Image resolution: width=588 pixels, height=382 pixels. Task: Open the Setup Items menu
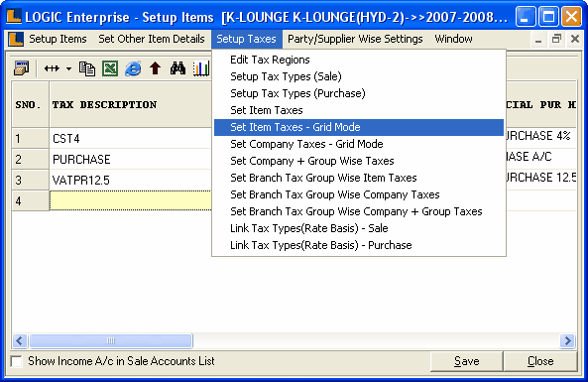point(58,39)
